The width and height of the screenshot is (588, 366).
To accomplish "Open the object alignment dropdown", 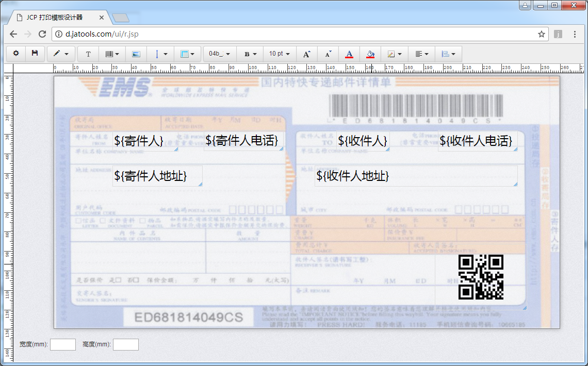I will (449, 54).
